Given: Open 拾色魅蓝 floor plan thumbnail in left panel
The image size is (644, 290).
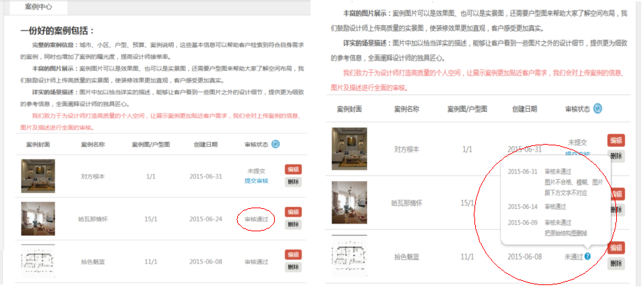Looking at the screenshot, I should tap(38, 261).
